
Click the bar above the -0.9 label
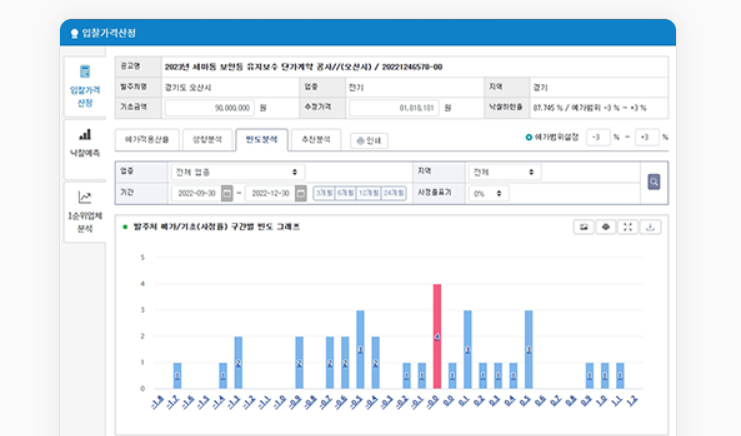(299, 362)
